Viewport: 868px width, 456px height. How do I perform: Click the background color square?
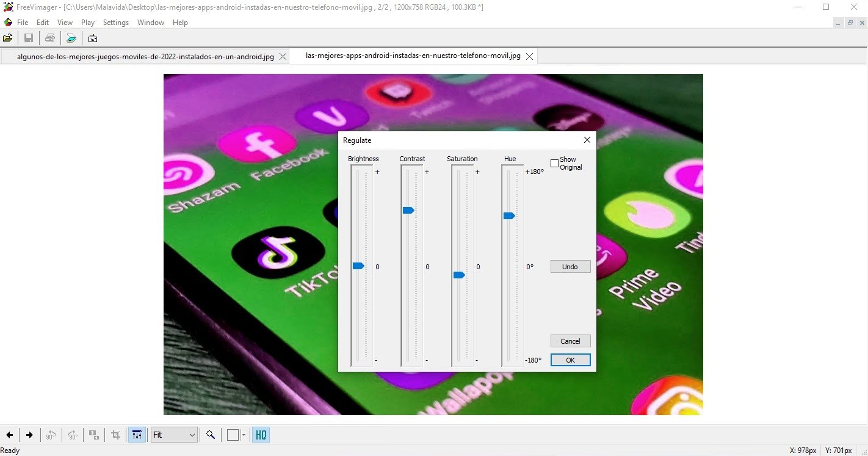tap(233, 435)
